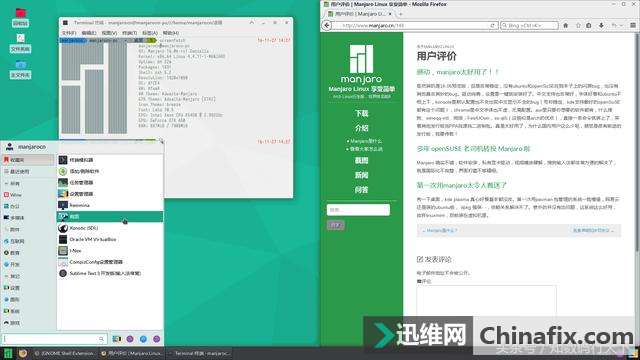
Task: Close the 用户评价 Firefox tab
Action: (x=390, y=14)
